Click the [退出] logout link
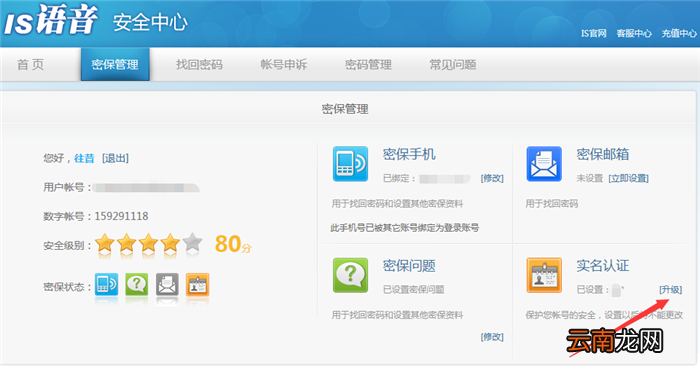The image size is (700, 369). (x=115, y=158)
